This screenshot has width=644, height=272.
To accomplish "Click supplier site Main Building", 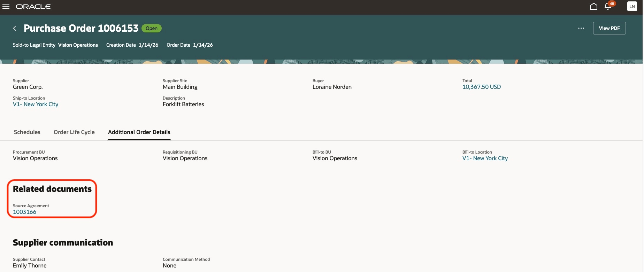I will [x=180, y=87].
